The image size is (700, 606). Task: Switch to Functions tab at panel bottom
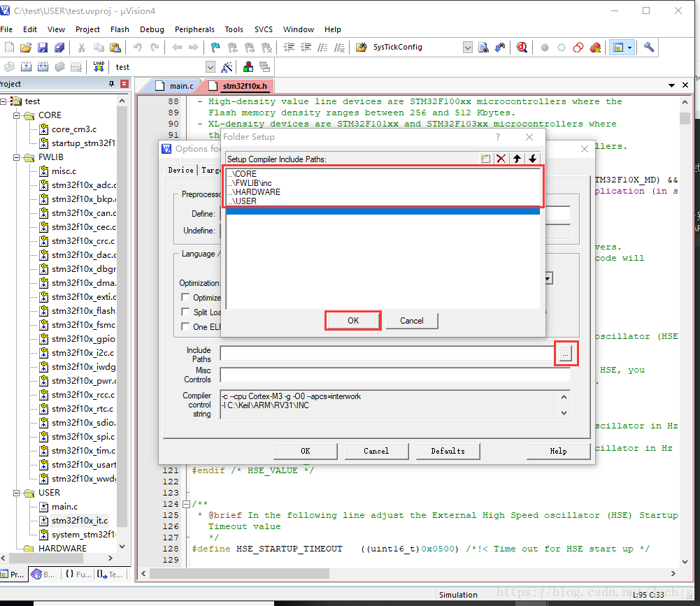point(77,575)
